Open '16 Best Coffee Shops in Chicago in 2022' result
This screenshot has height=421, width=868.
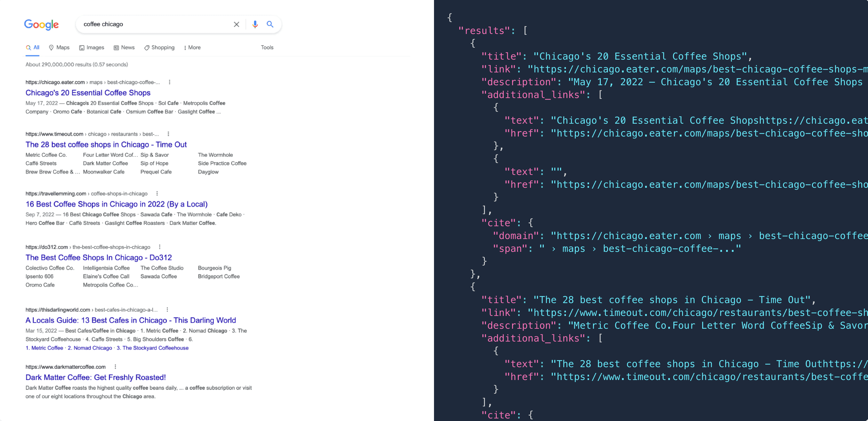(x=117, y=204)
